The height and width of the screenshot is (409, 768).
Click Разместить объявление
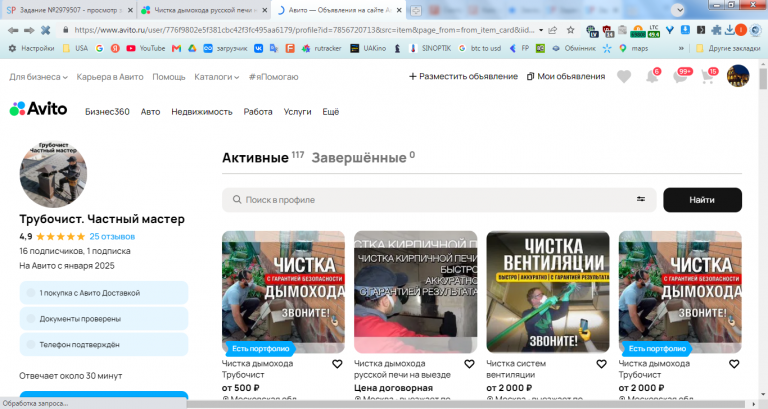[463, 76]
